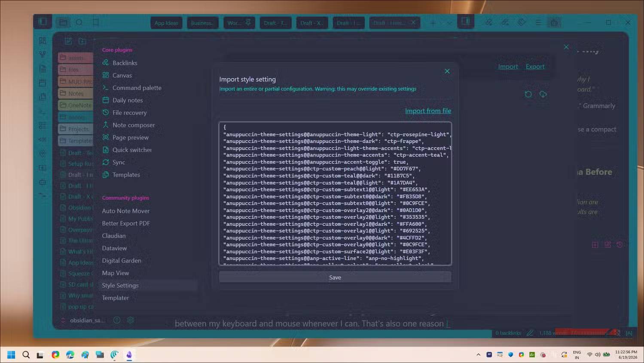Click the File recovery clock icon
Image resolution: width=644 pixels, height=363 pixels.
105,113
